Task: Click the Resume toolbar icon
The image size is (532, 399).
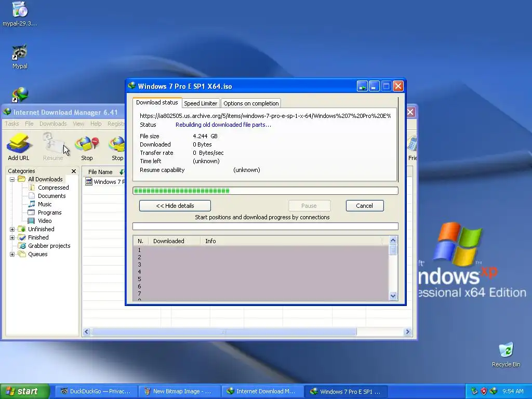Action: (x=53, y=147)
